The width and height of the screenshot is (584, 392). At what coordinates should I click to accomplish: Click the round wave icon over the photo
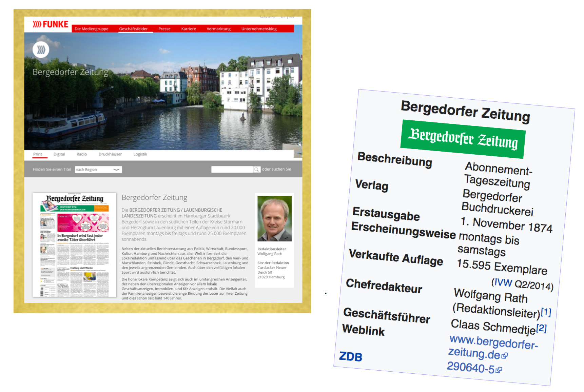pyautogui.click(x=41, y=50)
